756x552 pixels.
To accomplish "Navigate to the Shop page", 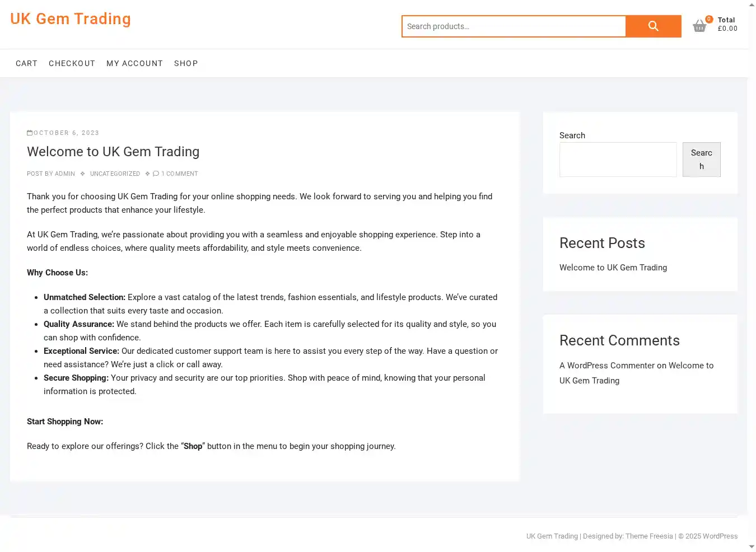I will [186, 63].
